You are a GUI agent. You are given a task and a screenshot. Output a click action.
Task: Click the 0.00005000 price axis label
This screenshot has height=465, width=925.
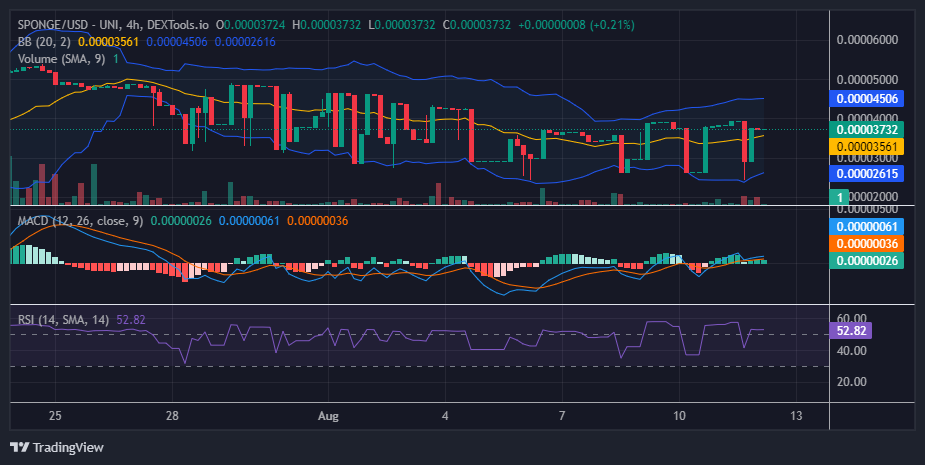(867, 80)
